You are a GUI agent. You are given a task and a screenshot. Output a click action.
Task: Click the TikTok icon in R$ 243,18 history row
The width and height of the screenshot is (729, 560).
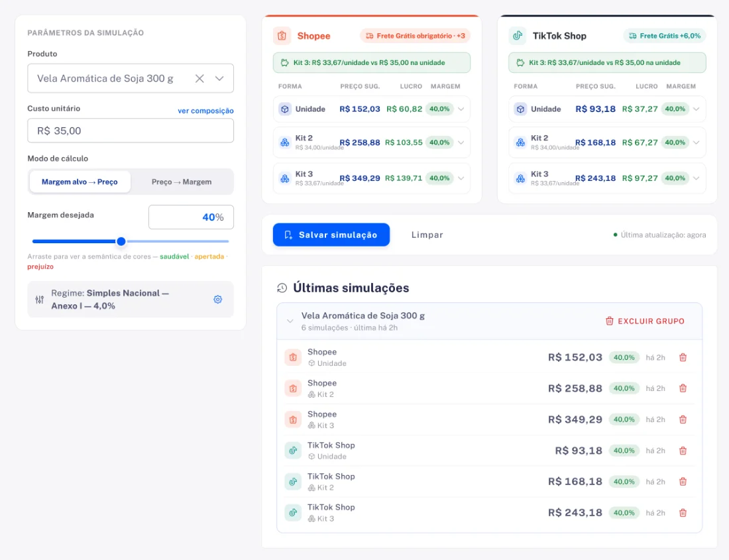(293, 512)
